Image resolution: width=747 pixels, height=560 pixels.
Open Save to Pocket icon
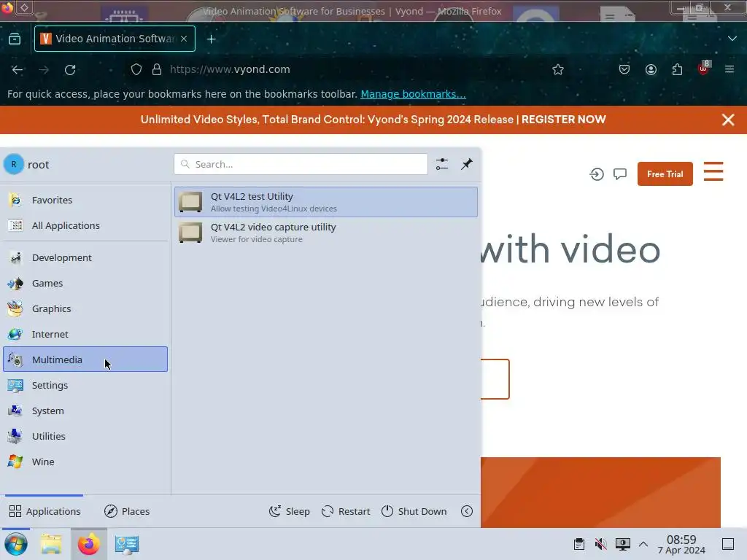(624, 69)
